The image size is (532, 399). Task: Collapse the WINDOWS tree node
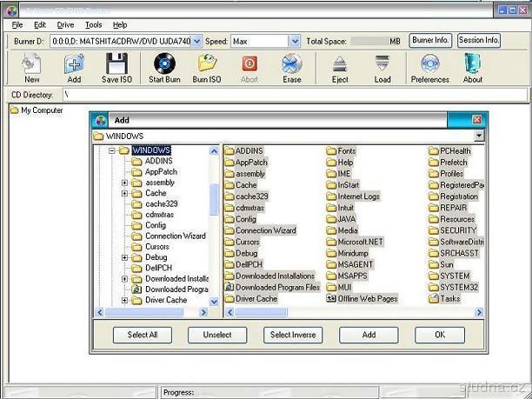(112, 150)
